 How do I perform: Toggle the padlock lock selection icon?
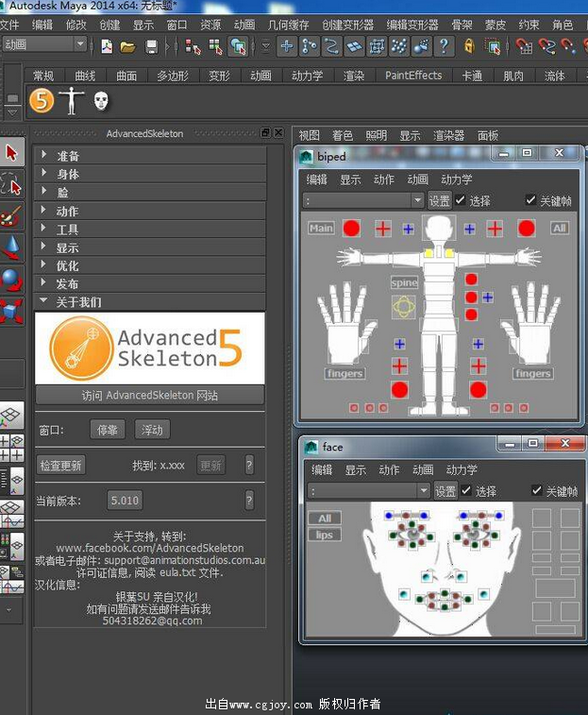tap(469, 46)
